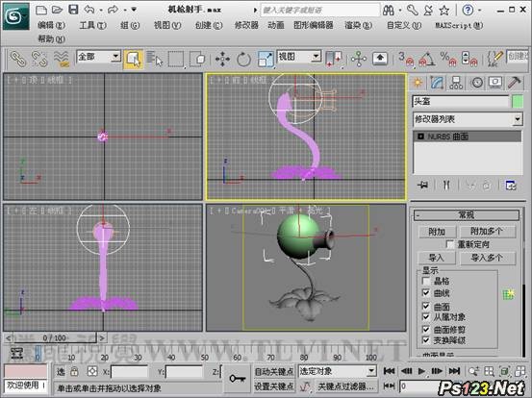Switch to the Motion panel tab
Screen dimensions: 532x398
click(477, 83)
